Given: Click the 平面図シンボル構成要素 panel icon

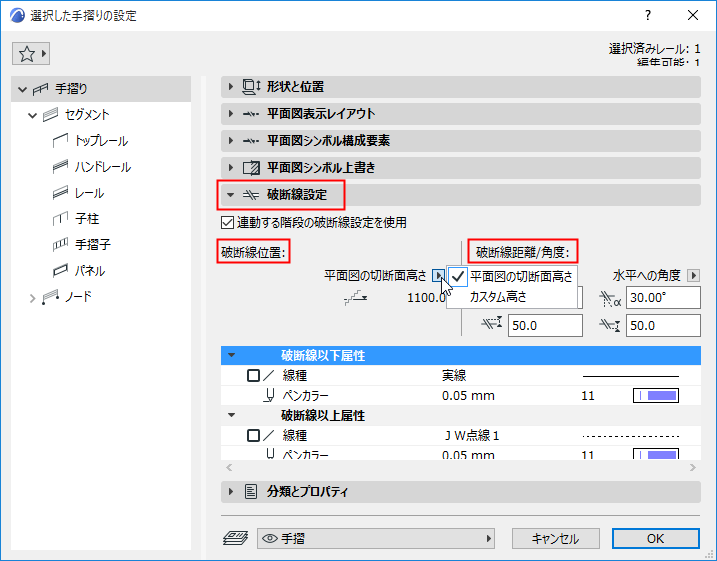Looking at the screenshot, I should click(x=251, y=141).
